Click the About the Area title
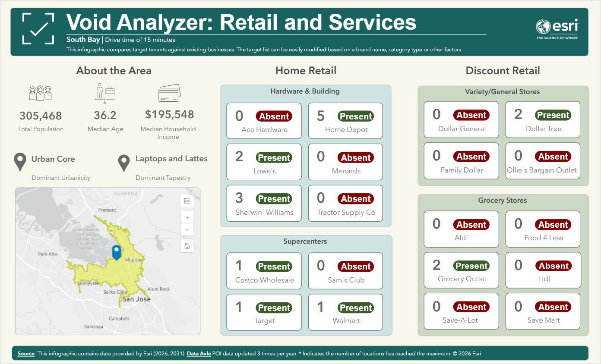The width and height of the screenshot is (601, 364). 114,71
